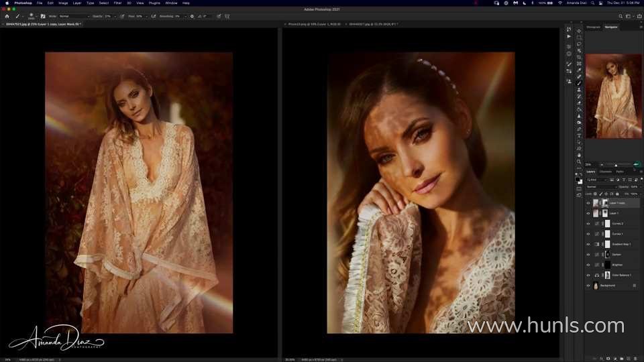Select the Rectangular Marquee tool

pos(579,38)
